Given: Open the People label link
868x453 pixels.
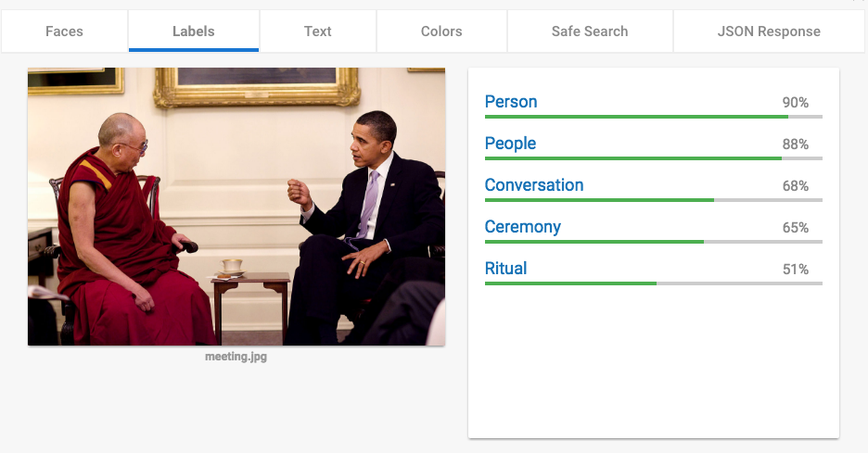Looking at the screenshot, I should pos(510,144).
